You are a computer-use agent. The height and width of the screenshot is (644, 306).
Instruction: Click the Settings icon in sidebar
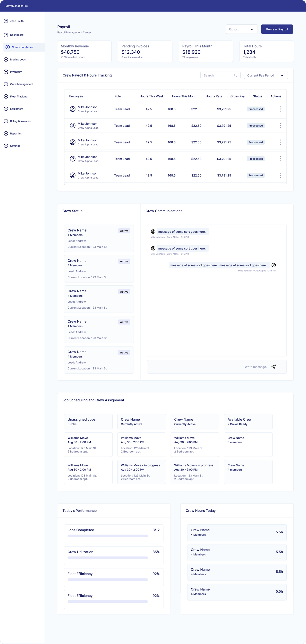pyautogui.click(x=6, y=146)
